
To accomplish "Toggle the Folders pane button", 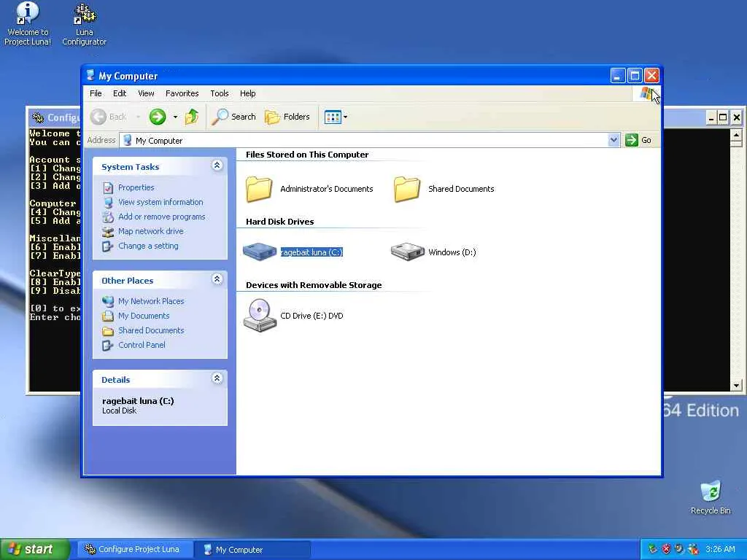I will [287, 117].
